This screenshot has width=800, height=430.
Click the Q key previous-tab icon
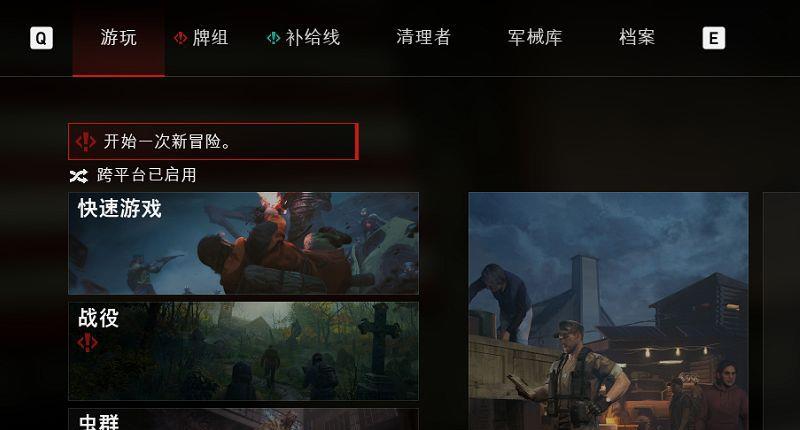tap(41, 38)
